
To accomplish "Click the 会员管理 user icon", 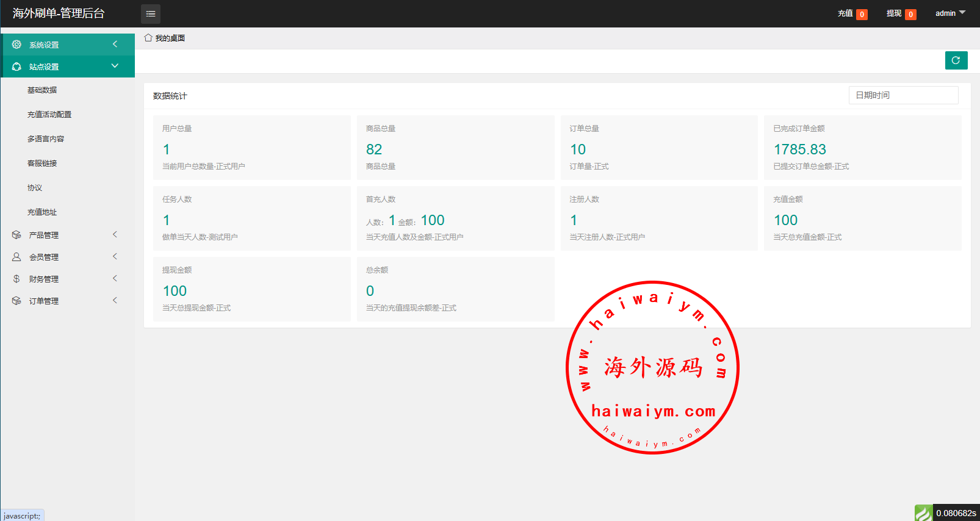I will click(x=16, y=257).
